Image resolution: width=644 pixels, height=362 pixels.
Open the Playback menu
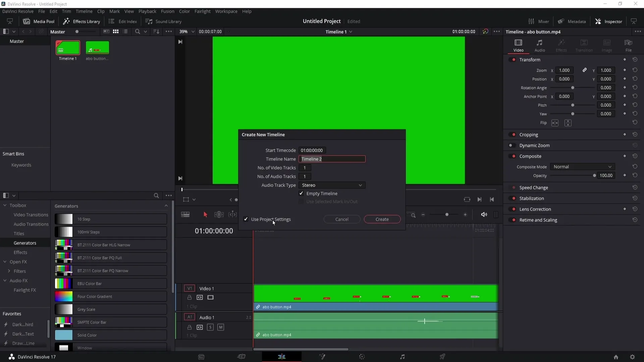147,11
